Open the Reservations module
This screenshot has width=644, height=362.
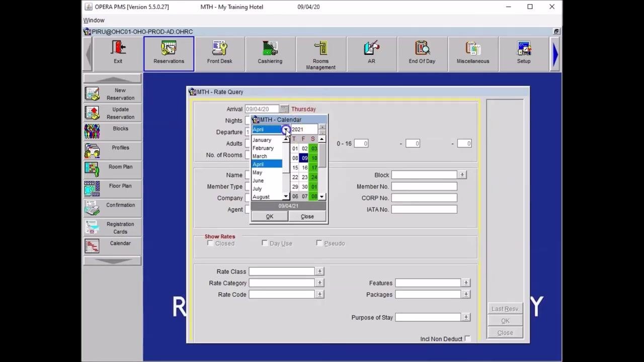point(169,54)
